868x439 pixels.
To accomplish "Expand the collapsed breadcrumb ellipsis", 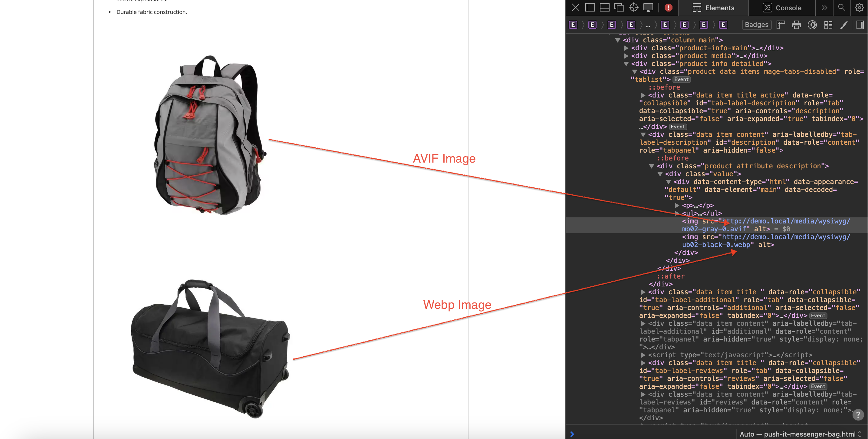I will click(x=648, y=25).
